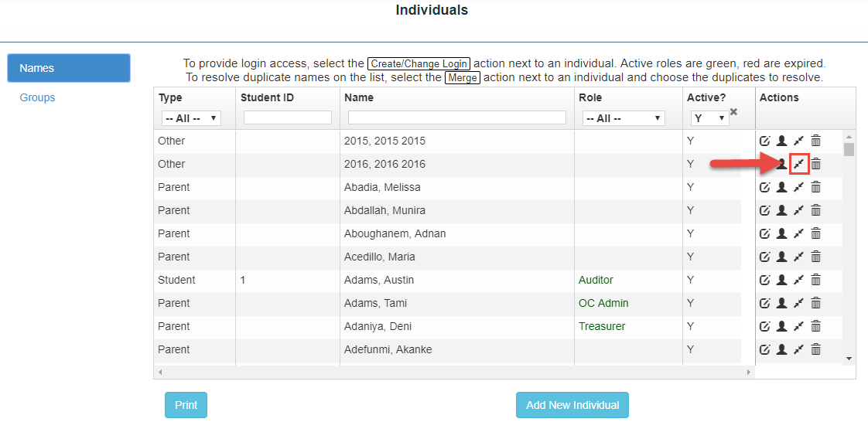Image resolution: width=868 pixels, height=422 pixels.
Task: Expand the Role filter dropdown
Action: (x=624, y=118)
